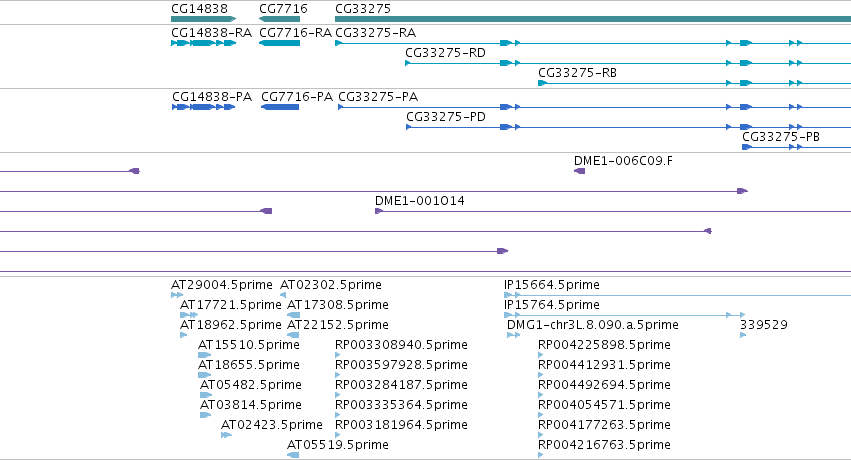Select EST RP004216763.5prime

tap(604, 445)
